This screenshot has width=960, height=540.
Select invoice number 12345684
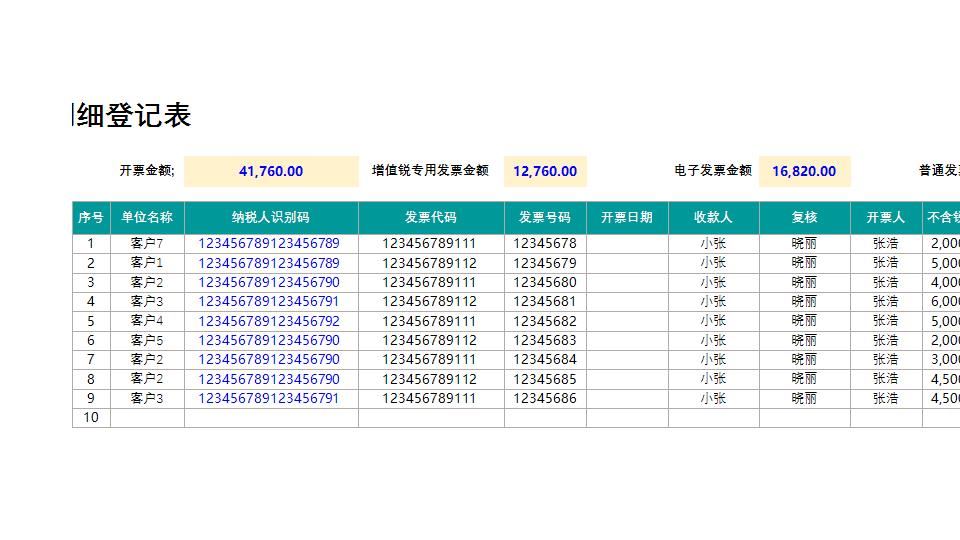[x=545, y=359]
